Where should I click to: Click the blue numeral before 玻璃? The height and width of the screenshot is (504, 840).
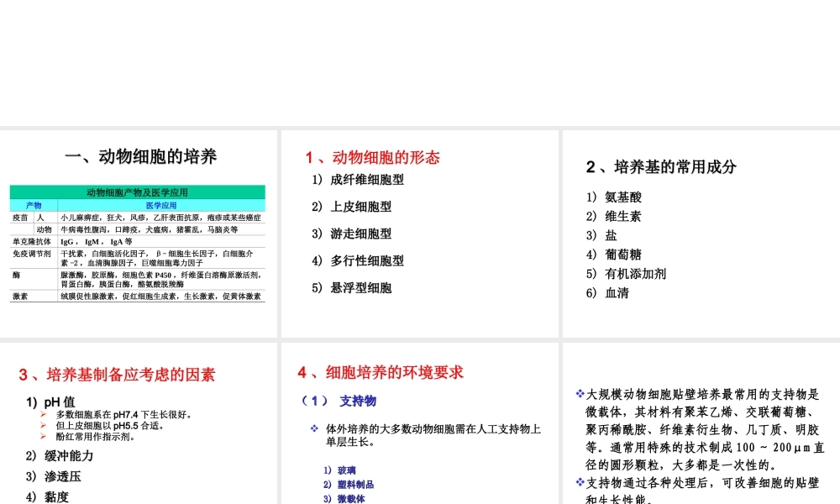(x=326, y=470)
